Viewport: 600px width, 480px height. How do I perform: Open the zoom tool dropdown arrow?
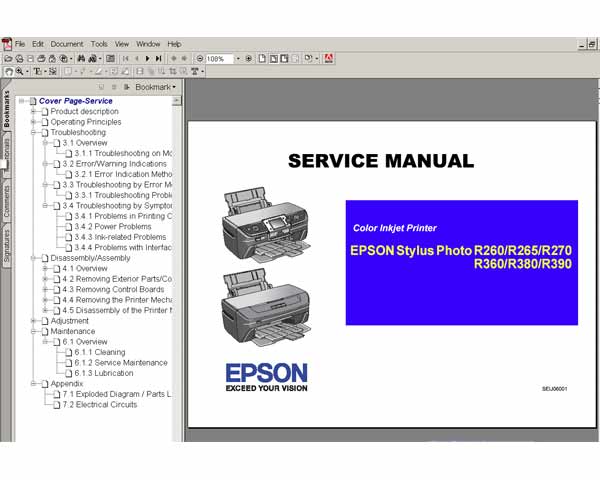[x=27, y=71]
